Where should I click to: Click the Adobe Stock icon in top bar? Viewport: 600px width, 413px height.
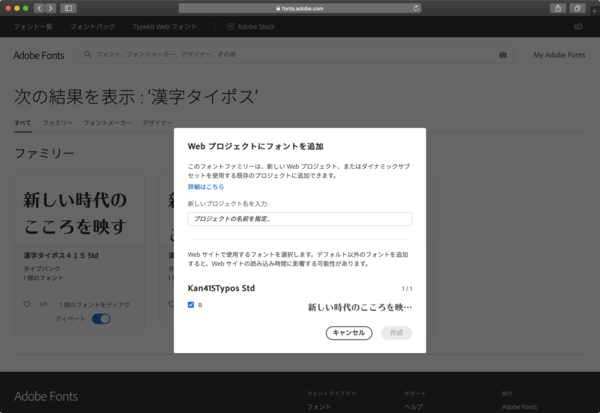(x=230, y=26)
